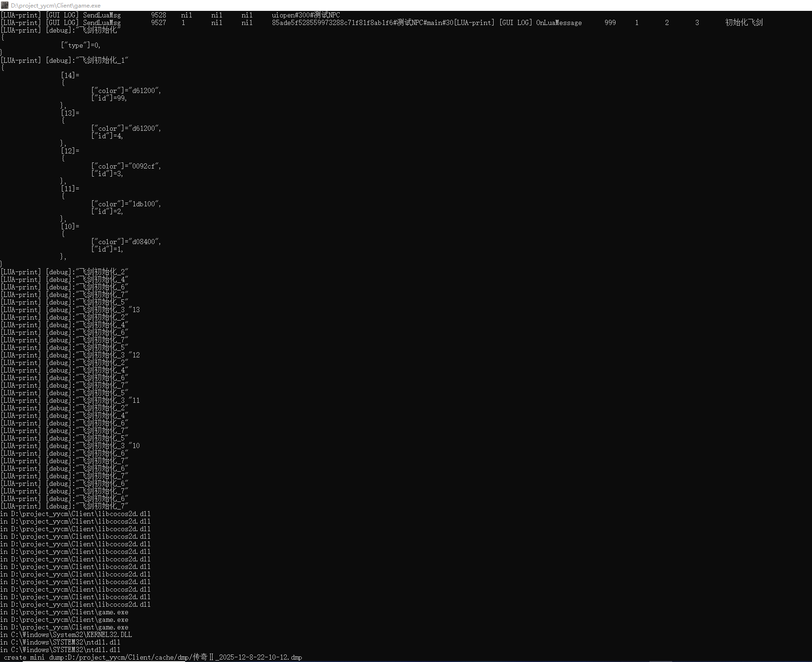Viewport: 812px width, 662px height.
Task: Click the color value 0092cf
Action: click(x=144, y=166)
